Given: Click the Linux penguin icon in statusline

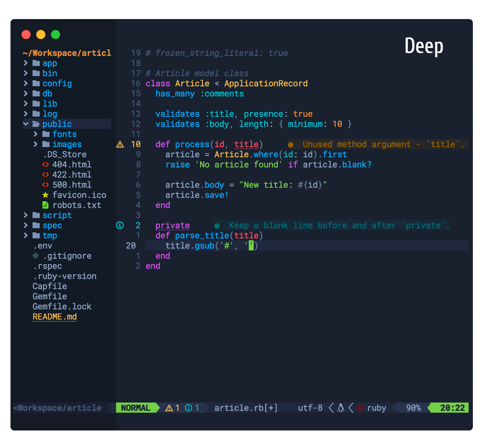Looking at the screenshot, I should coord(341,408).
